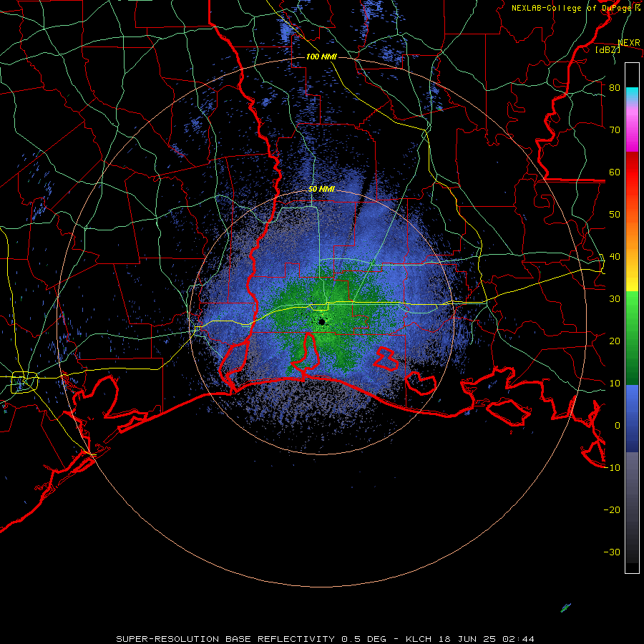Click the NEXR label above the scale

click(x=629, y=43)
